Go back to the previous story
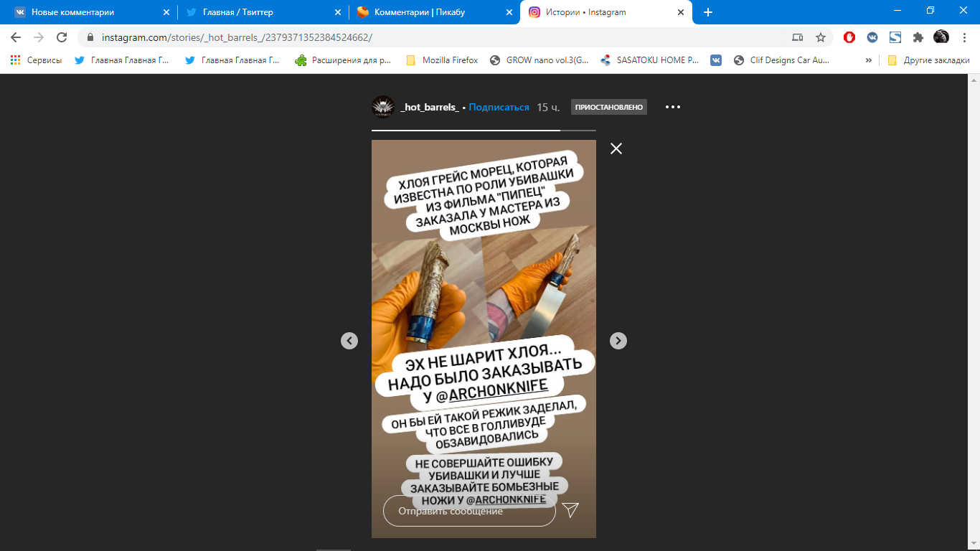The width and height of the screenshot is (980, 551). 349,341
